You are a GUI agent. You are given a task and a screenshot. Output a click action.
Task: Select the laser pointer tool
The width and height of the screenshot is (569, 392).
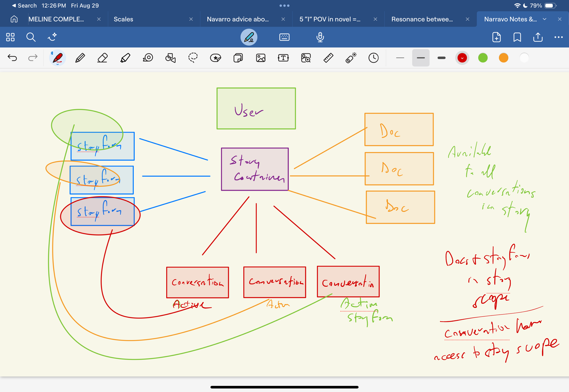point(351,58)
